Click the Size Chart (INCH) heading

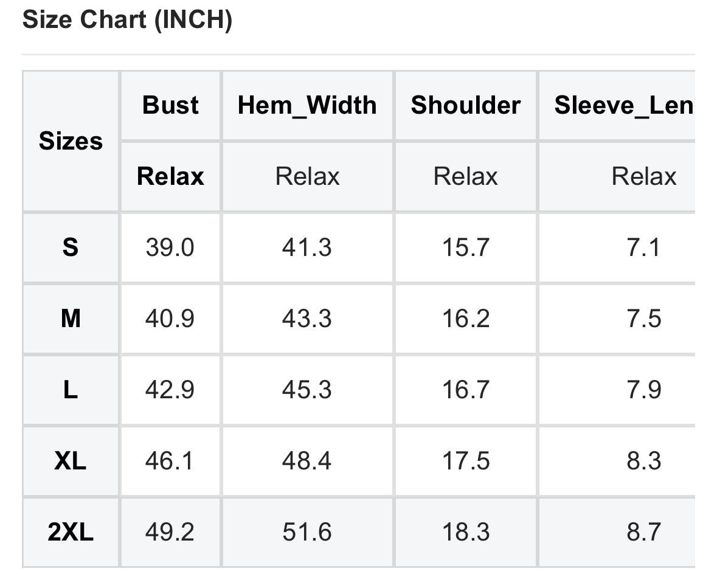pos(127,21)
